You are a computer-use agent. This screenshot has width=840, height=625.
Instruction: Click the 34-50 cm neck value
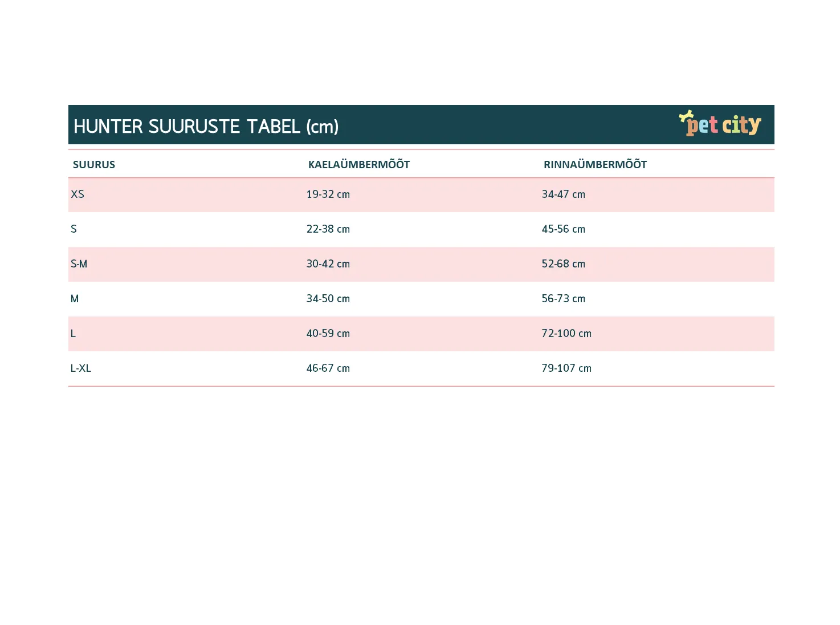(328, 299)
